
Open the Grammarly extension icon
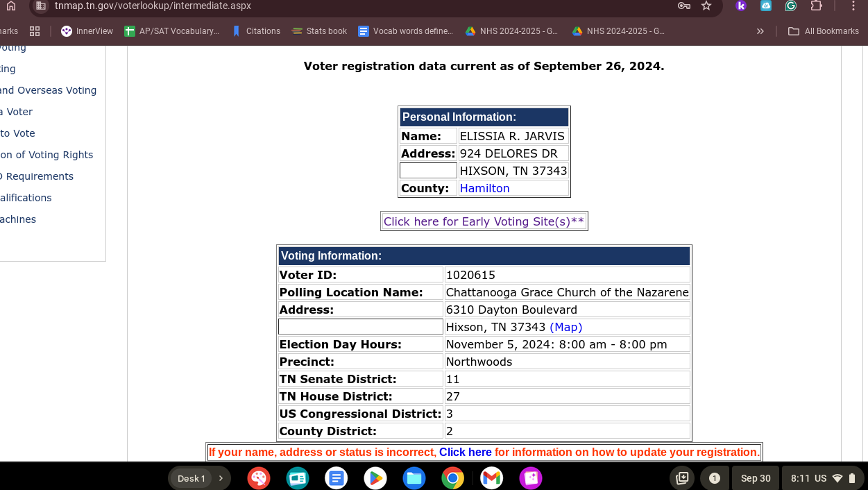(x=791, y=6)
